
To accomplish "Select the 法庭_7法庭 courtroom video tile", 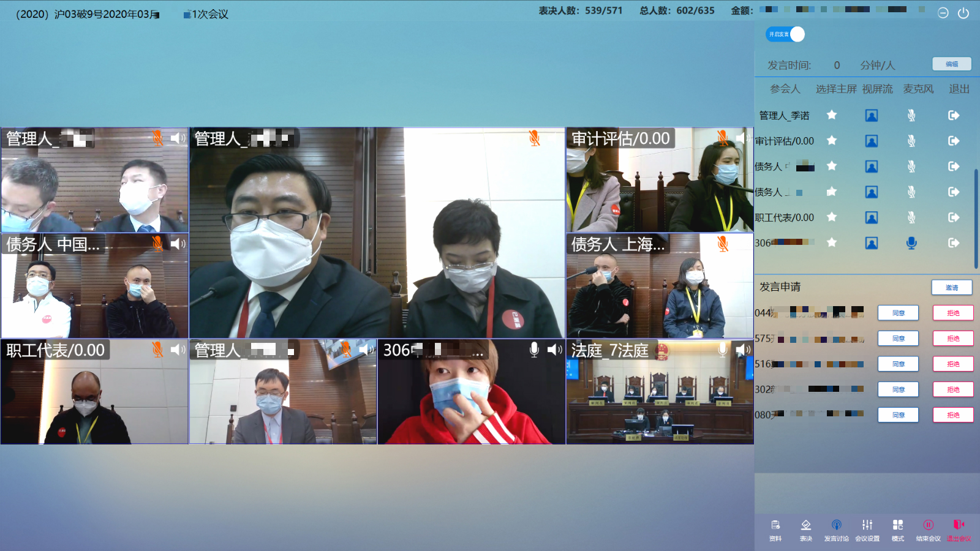I will (660, 398).
